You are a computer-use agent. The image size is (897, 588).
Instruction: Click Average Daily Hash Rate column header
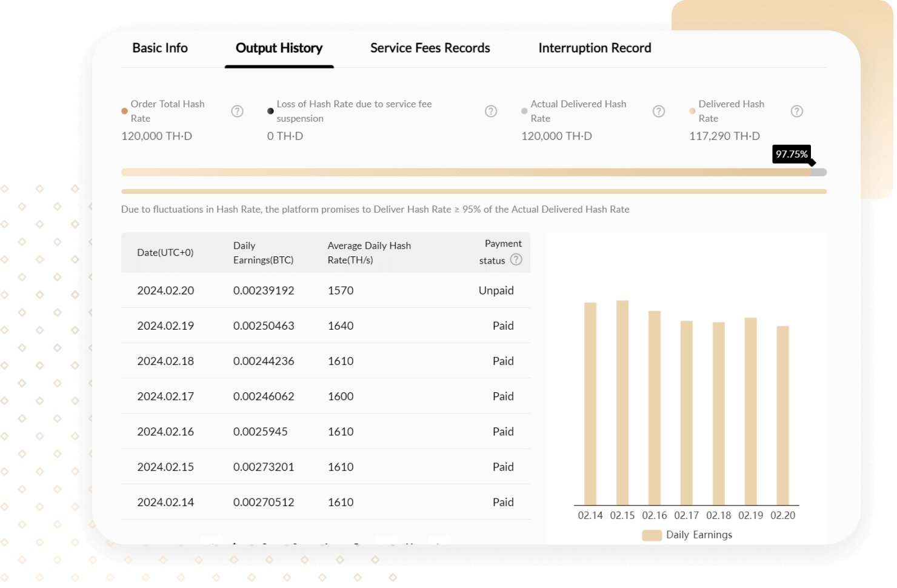[369, 253]
